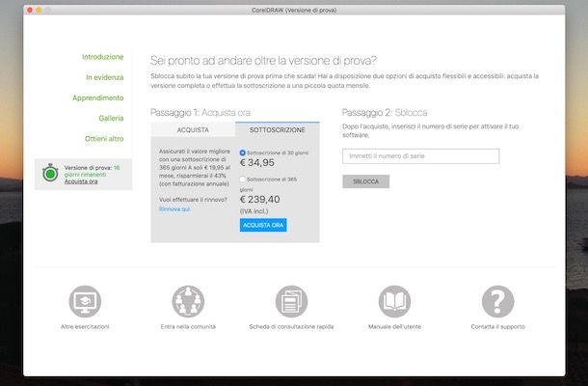
Task: Minimize the window with the yellow button
Action: [x=39, y=11]
